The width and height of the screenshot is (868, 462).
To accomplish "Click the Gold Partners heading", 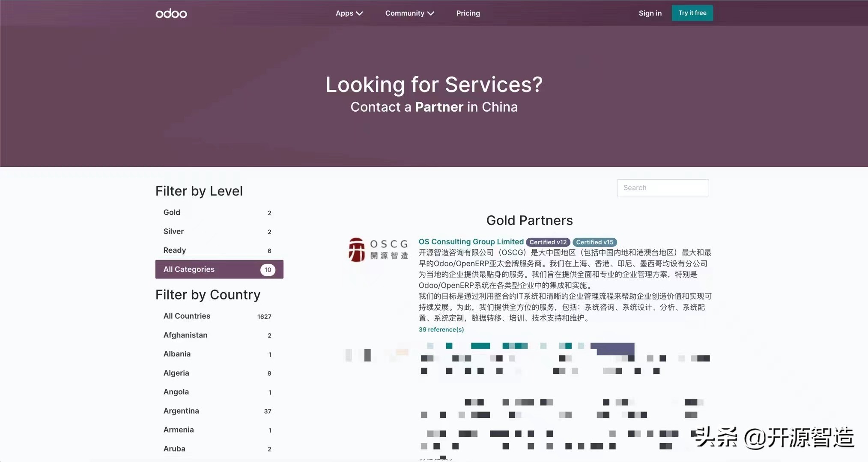I will click(529, 220).
